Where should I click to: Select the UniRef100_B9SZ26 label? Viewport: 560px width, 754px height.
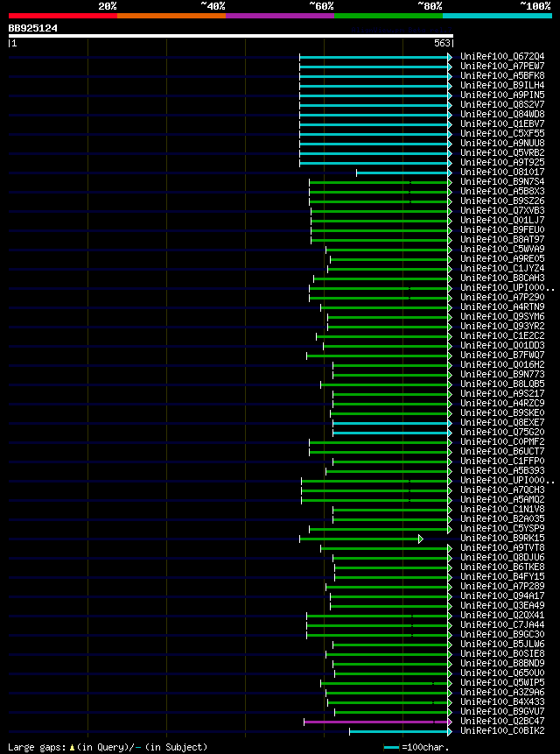point(502,201)
